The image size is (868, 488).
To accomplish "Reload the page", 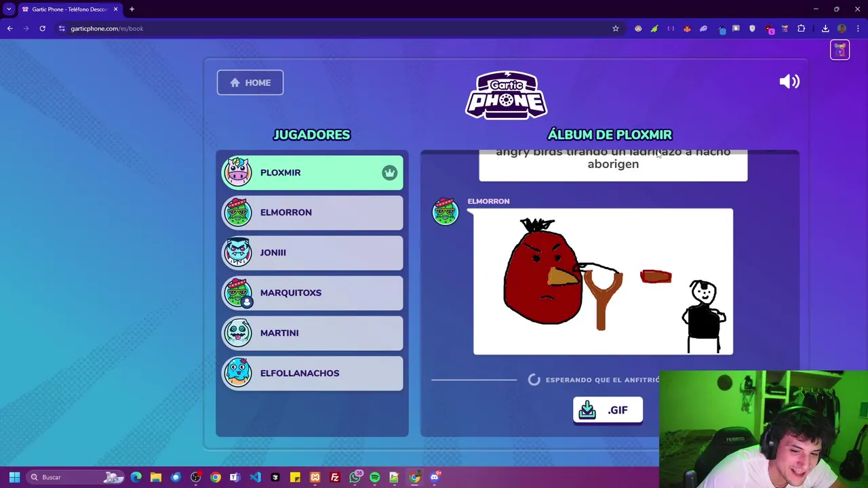I will (x=42, y=28).
